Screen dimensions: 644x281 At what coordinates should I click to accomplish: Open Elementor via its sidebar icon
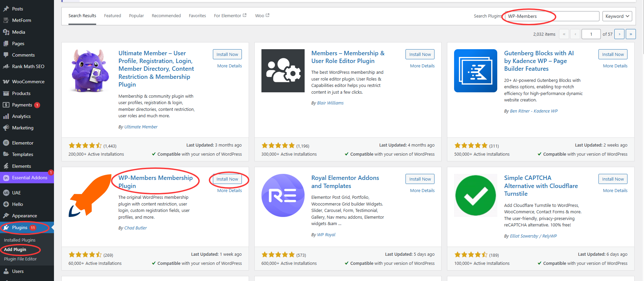(x=6, y=143)
